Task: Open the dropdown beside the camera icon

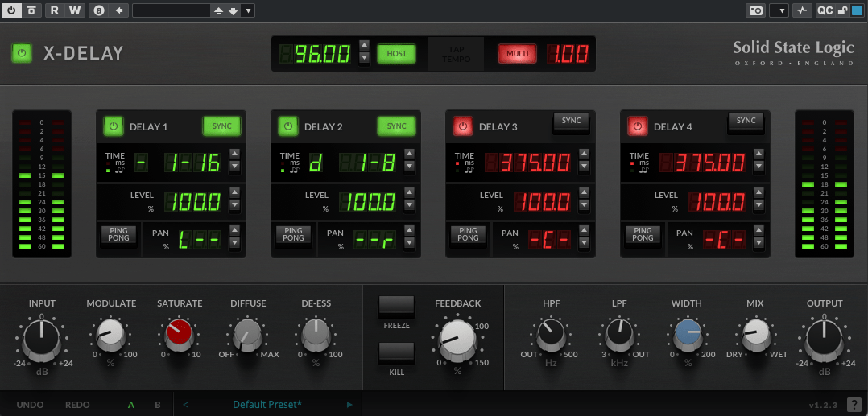Action: pos(779,10)
